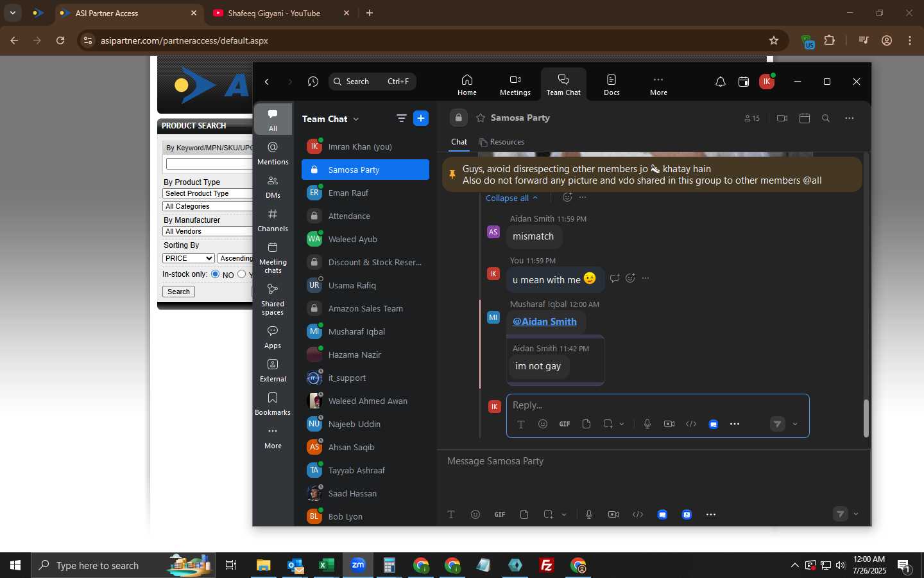The image size is (924, 578).
Task: Click the Reply input field
Action: click(x=657, y=405)
